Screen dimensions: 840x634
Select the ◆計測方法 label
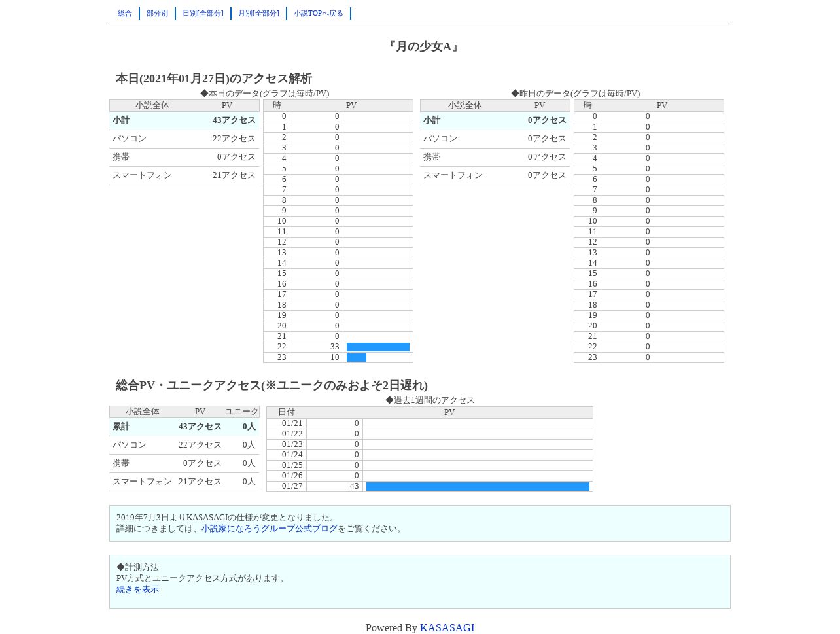point(137,567)
